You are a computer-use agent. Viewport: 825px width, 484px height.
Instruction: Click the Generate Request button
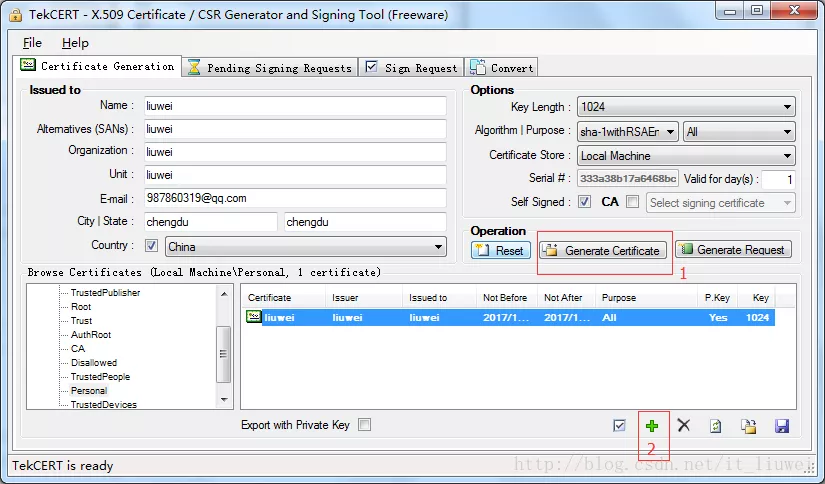733,250
